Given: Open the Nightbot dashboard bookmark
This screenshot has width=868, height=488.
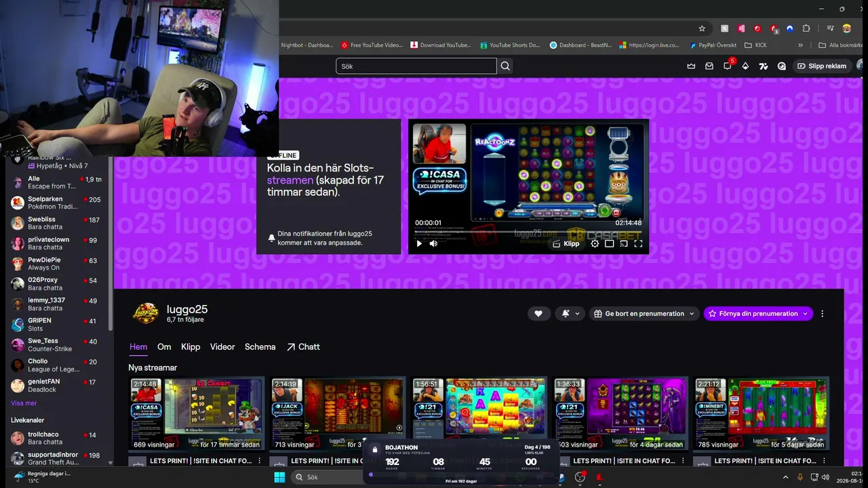Looking at the screenshot, I should point(307,45).
